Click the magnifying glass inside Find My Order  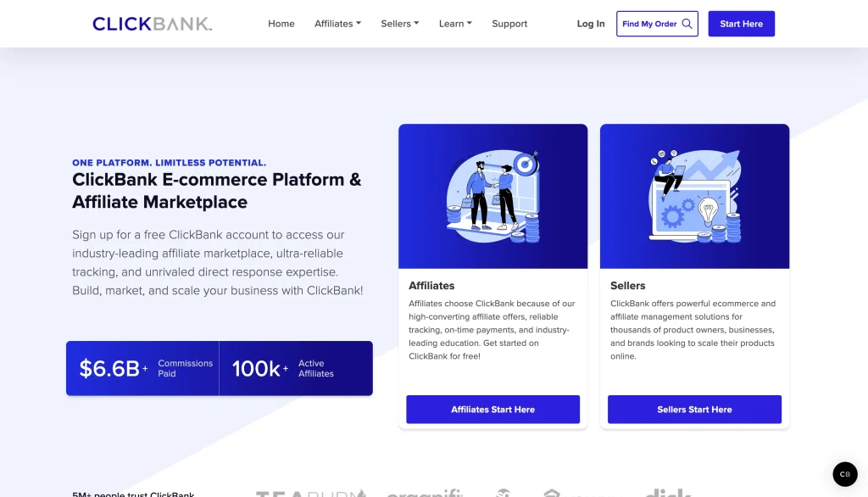pos(686,24)
